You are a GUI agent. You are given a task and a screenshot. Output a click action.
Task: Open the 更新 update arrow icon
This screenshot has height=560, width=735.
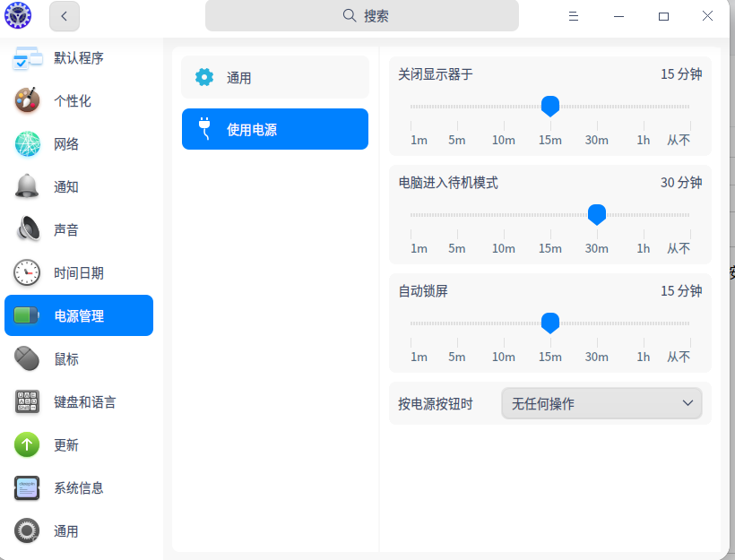tap(28, 445)
